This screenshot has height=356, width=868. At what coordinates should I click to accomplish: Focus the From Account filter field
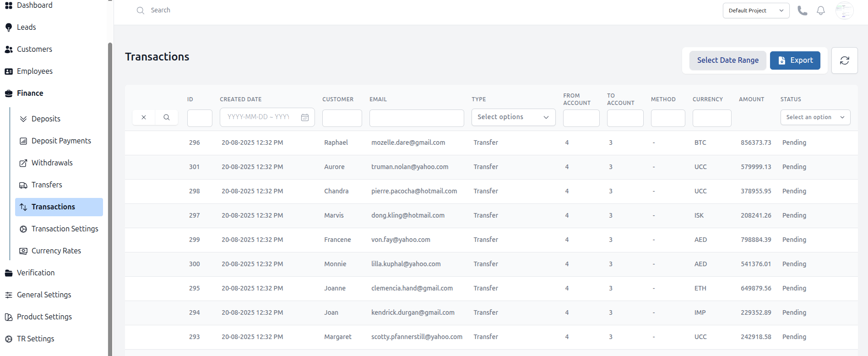pyautogui.click(x=581, y=118)
